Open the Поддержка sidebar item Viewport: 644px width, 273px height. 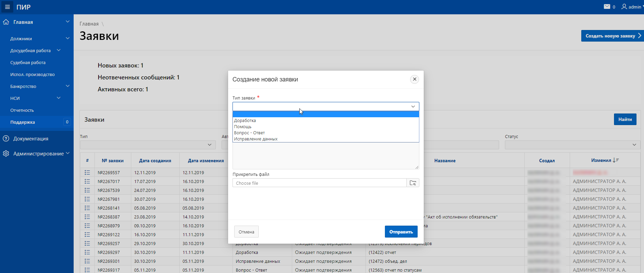pyautogui.click(x=37, y=122)
